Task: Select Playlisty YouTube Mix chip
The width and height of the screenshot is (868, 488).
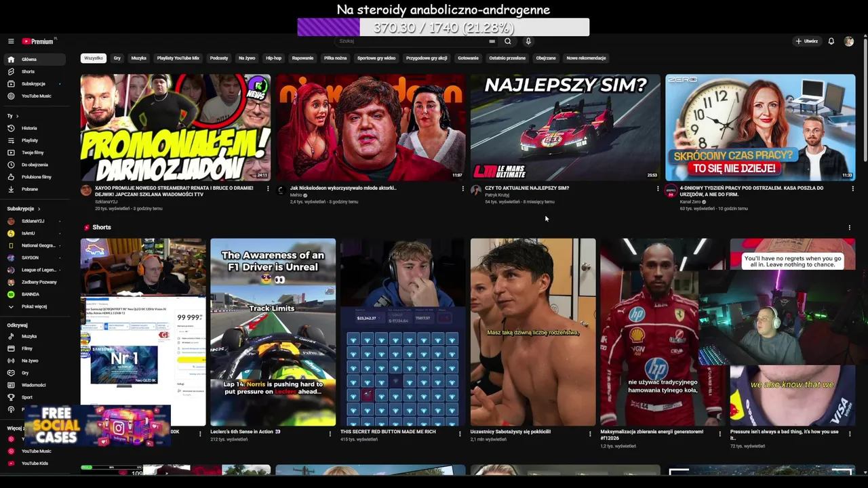Action: [x=178, y=58]
